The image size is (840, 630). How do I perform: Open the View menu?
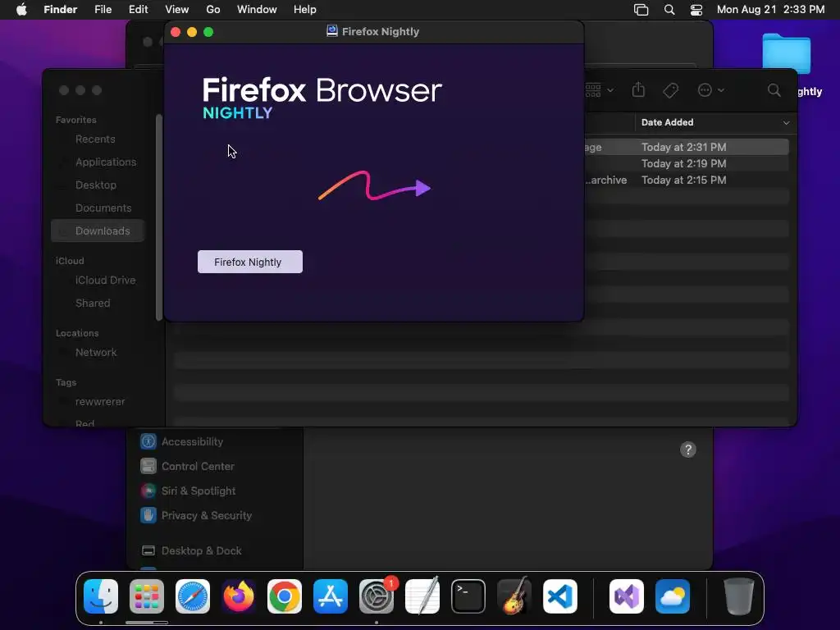(177, 10)
